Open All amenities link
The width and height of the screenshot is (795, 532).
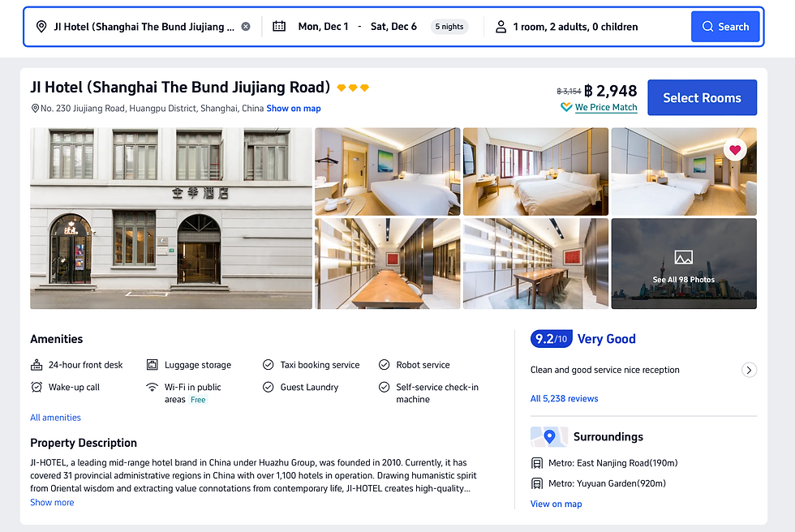click(55, 418)
